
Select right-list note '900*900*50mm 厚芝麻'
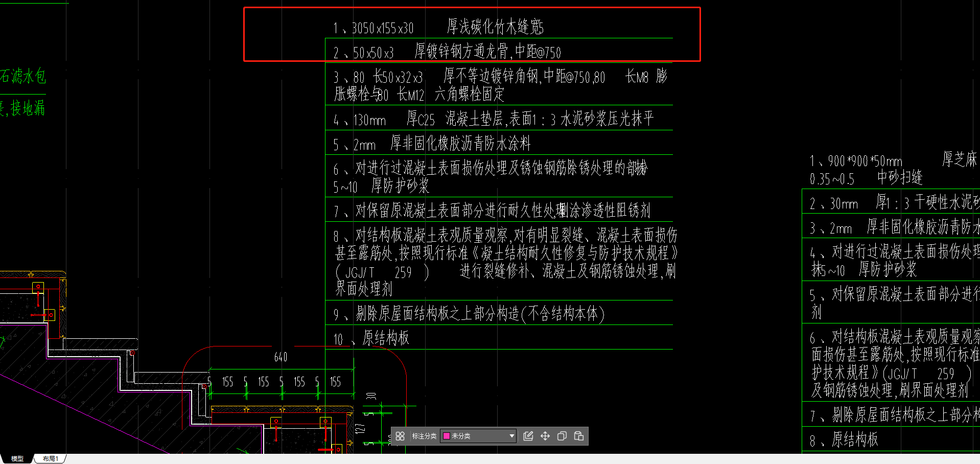pyautogui.click(x=893, y=169)
